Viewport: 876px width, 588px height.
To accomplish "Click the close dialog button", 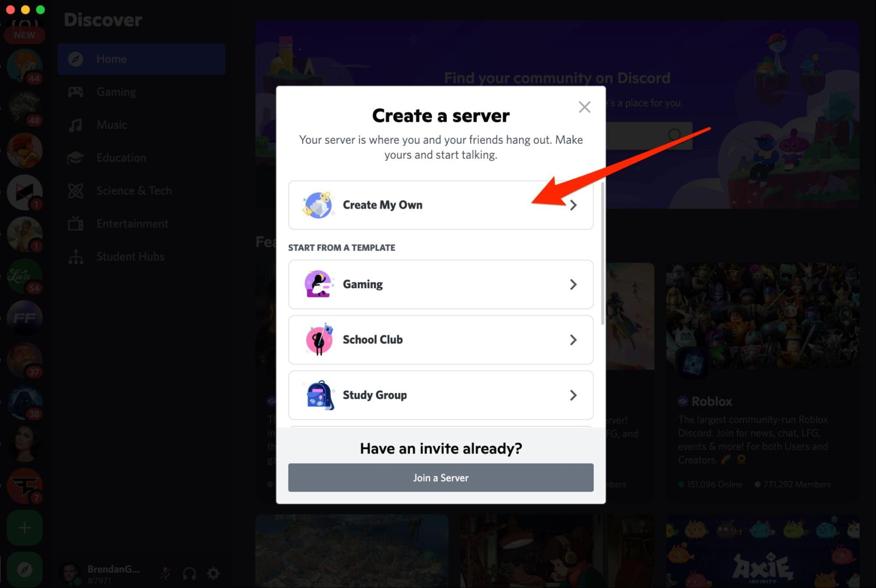I will 584,107.
